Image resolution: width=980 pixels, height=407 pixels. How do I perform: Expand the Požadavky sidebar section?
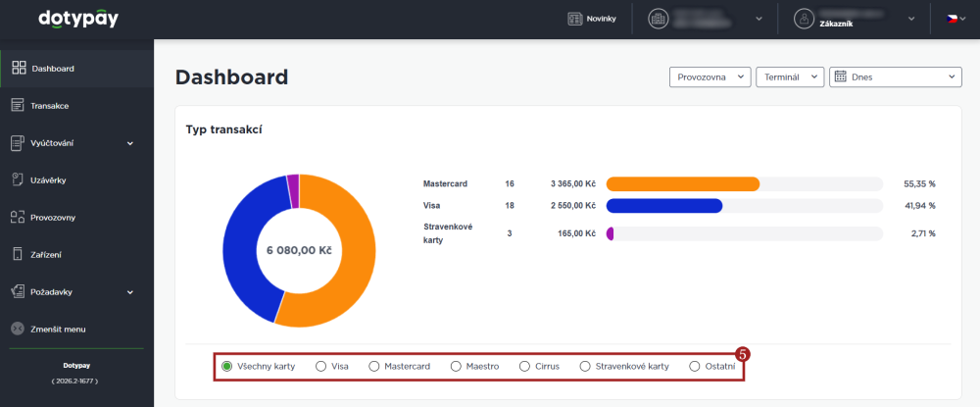pos(130,292)
